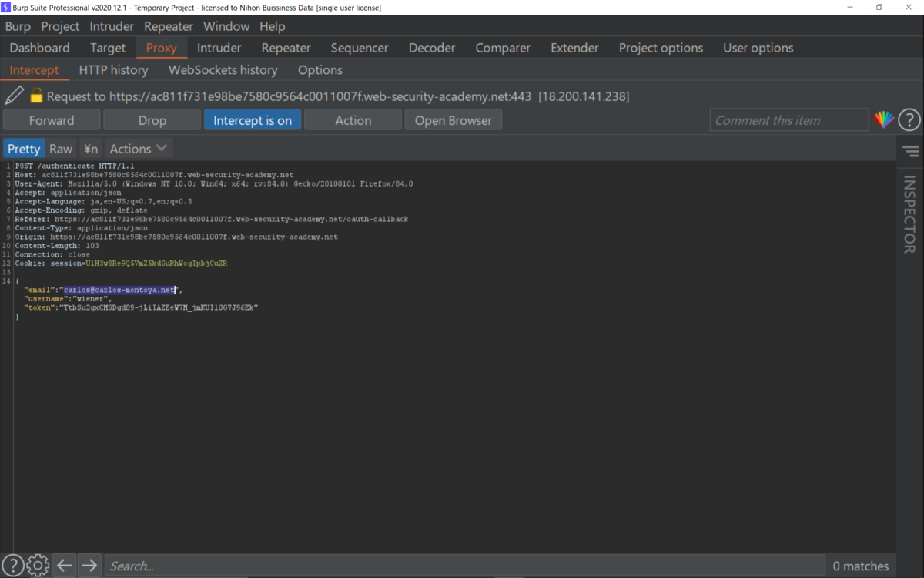Drop the intercepted request
The image size is (924, 578).
click(x=152, y=120)
